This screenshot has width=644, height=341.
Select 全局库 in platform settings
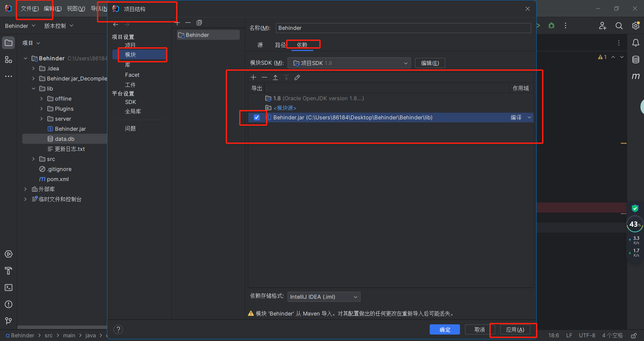[133, 112]
